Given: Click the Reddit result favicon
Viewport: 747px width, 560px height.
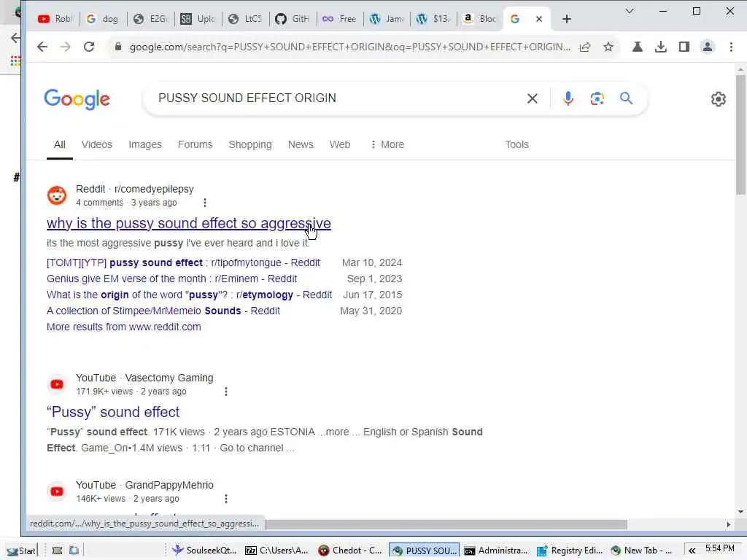Looking at the screenshot, I should tap(57, 195).
